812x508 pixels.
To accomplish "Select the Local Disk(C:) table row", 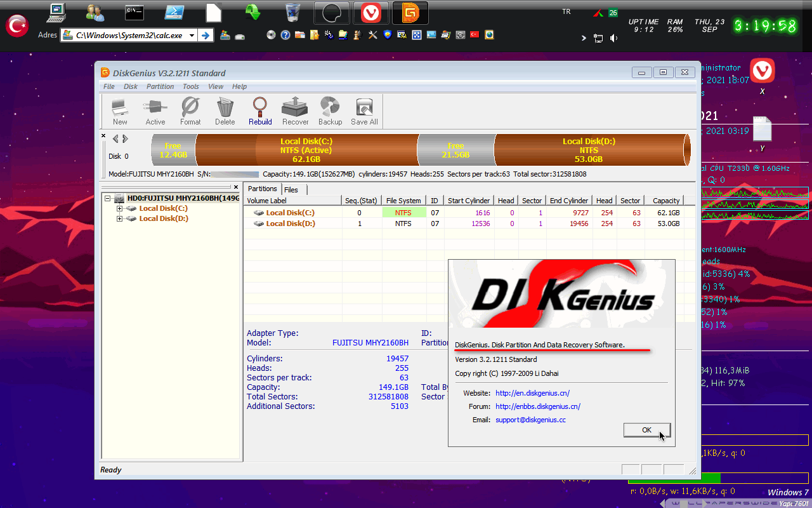I will 469,213.
